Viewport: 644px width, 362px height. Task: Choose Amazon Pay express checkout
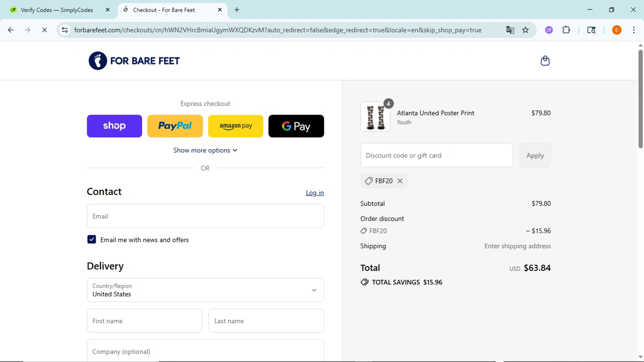pyautogui.click(x=236, y=126)
